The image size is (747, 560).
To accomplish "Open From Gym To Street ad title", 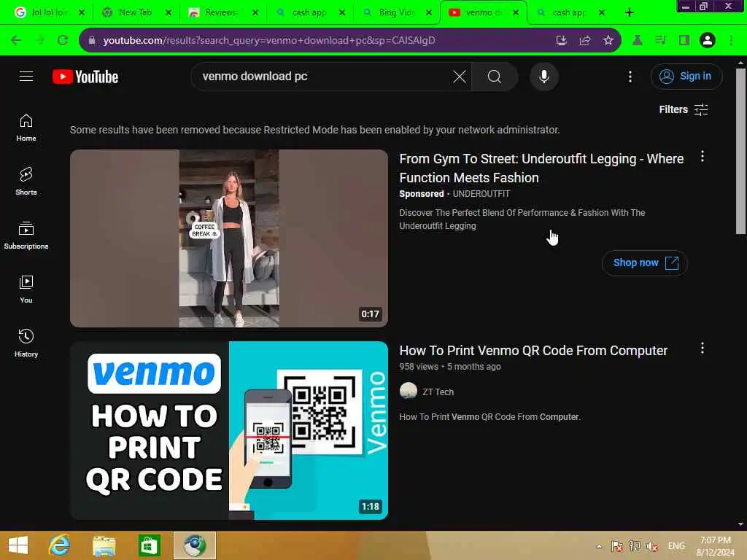I will pos(541,168).
